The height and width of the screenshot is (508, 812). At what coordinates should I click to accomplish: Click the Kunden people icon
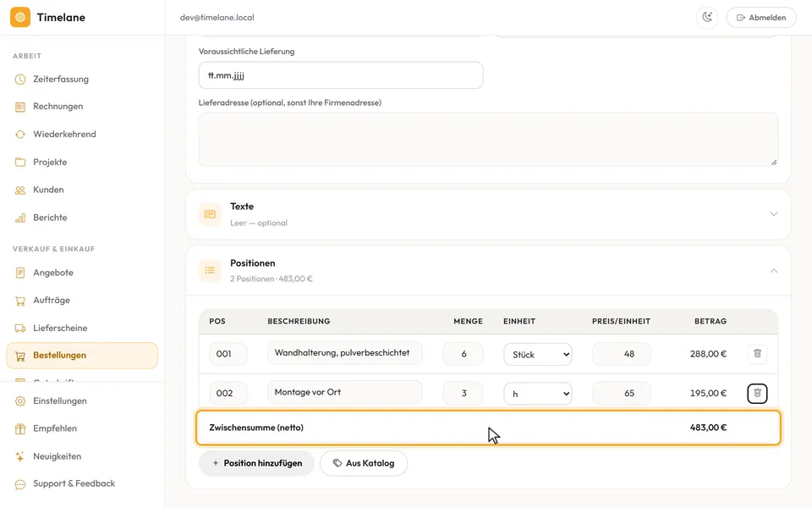20,190
